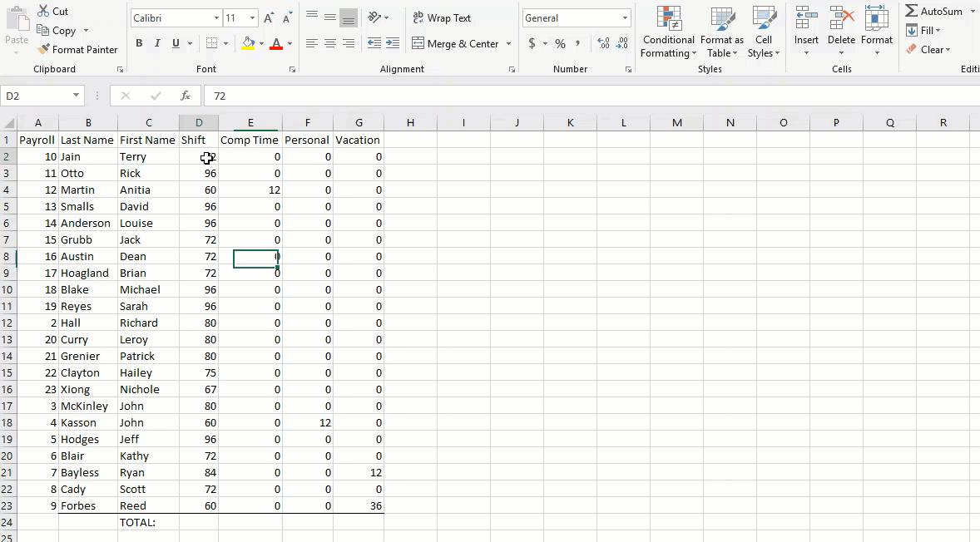Toggle bold formatting on selected cell
The height and width of the screenshot is (542, 980).
pyautogui.click(x=139, y=43)
